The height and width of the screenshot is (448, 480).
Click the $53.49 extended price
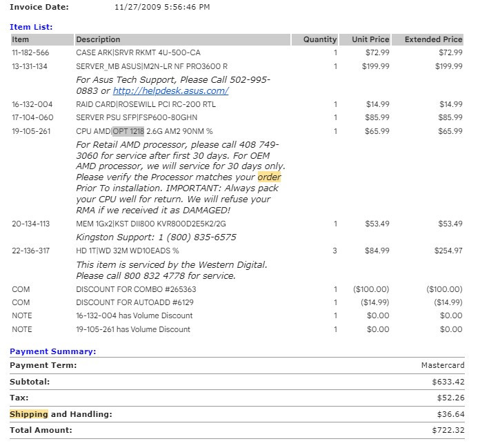[x=450, y=224]
